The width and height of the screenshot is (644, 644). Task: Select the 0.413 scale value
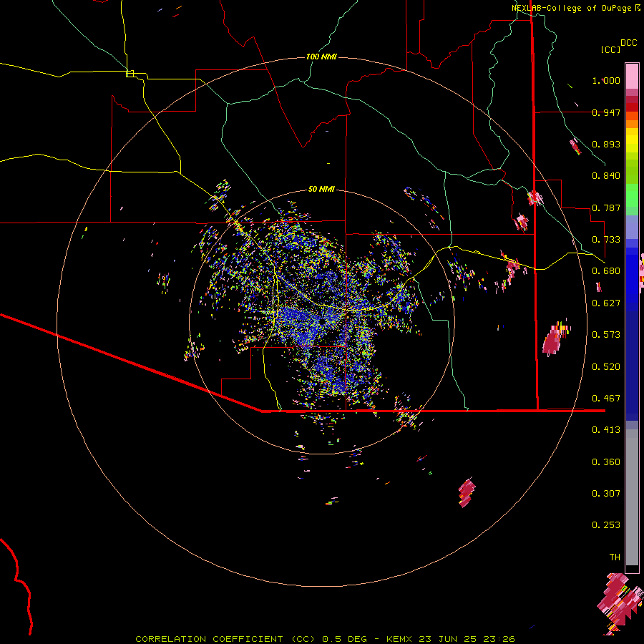[606, 430]
